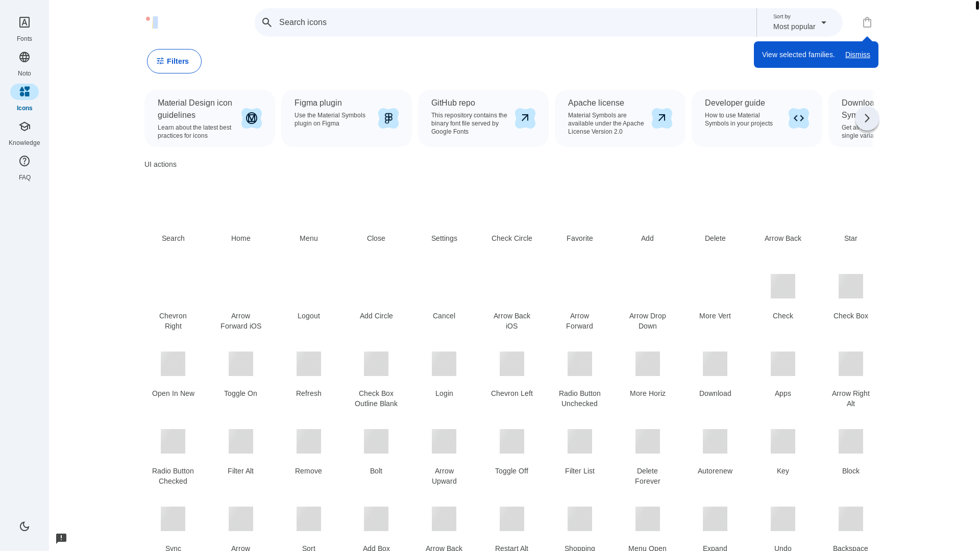Click the Google Fonts logo
This screenshot has height=551, width=980.
pos(152,22)
